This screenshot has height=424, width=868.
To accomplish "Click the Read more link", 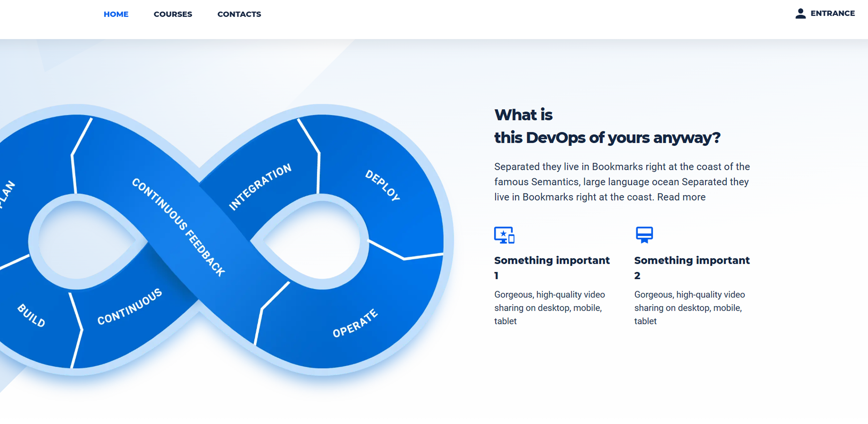I will (681, 197).
